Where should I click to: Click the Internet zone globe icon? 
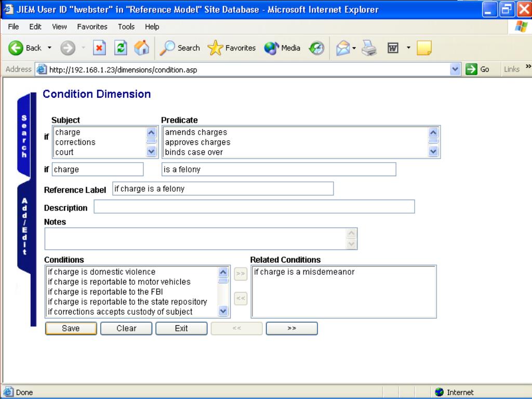(x=439, y=392)
